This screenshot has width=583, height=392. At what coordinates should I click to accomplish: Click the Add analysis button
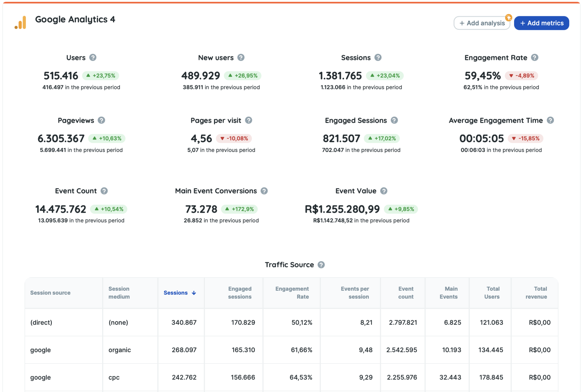(482, 23)
